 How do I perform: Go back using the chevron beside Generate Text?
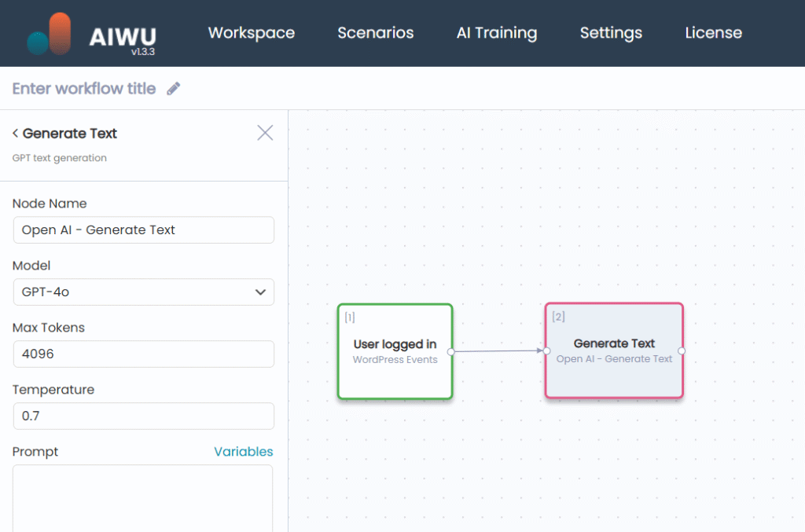coord(16,134)
